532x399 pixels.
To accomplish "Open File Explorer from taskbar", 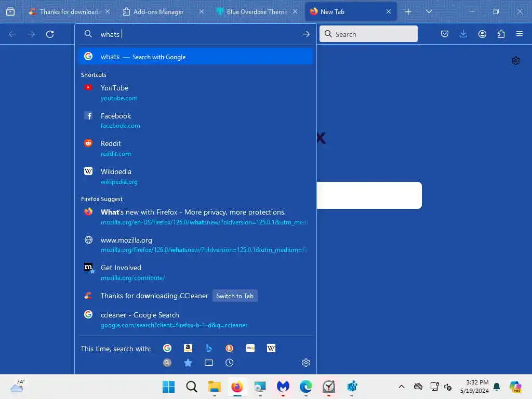I will (x=215, y=387).
